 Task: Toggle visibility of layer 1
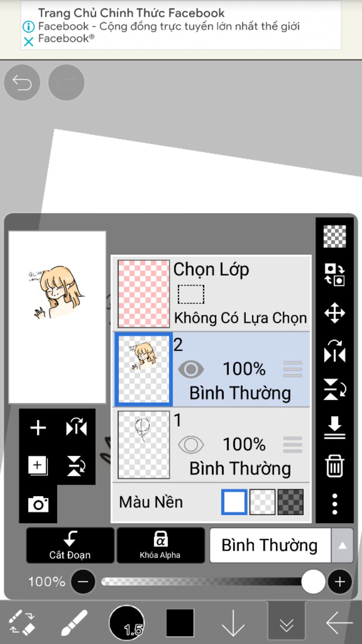191,445
